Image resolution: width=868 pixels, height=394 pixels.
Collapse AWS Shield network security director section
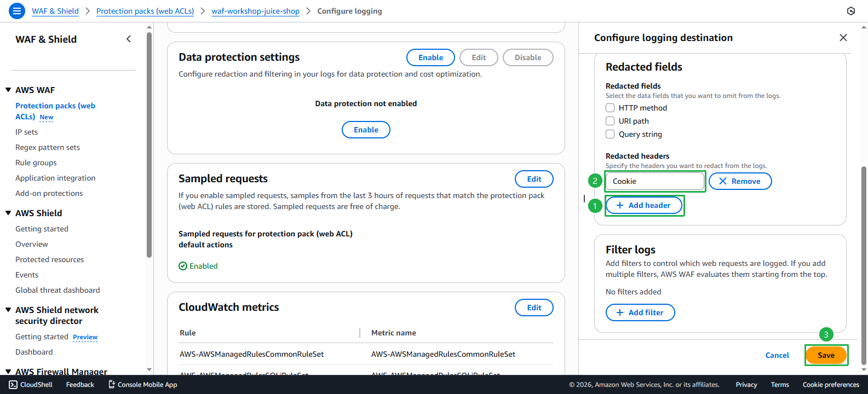tap(8, 310)
